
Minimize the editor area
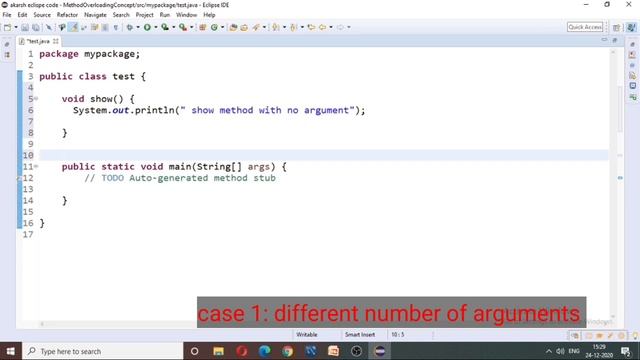[x=604, y=40]
